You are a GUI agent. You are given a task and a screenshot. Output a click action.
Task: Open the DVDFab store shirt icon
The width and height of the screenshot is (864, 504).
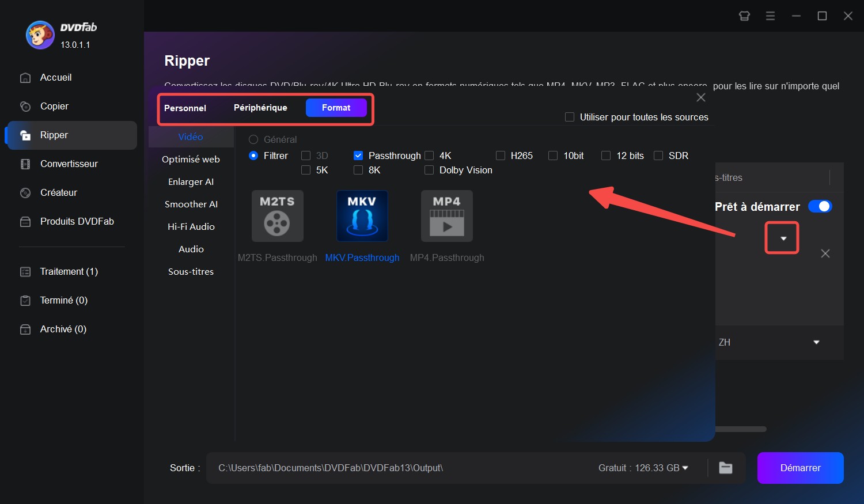pyautogui.click(x=744, y=16)
